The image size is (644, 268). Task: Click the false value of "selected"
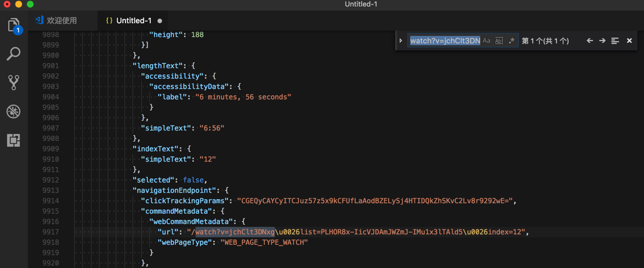193,180
